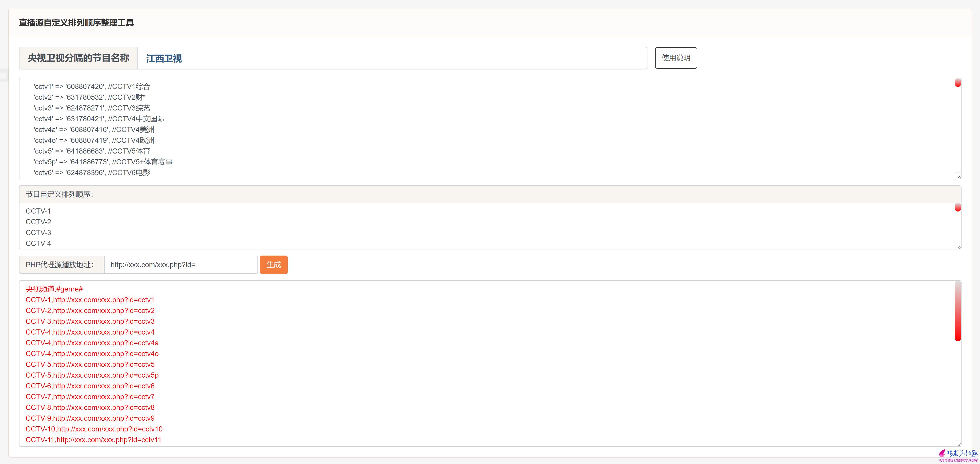Click the orange 生成 button
980x464 pixels.
pos(274,265)
